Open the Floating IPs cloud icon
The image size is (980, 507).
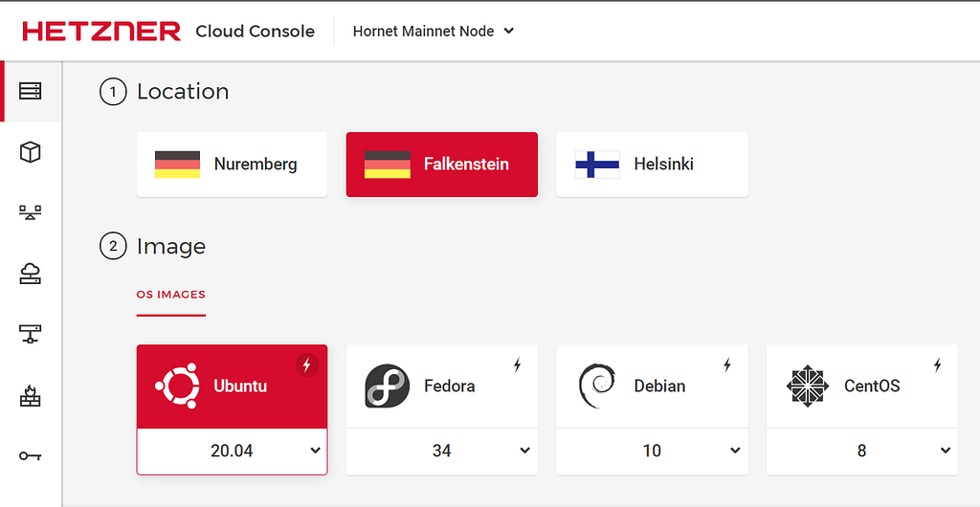30,274
